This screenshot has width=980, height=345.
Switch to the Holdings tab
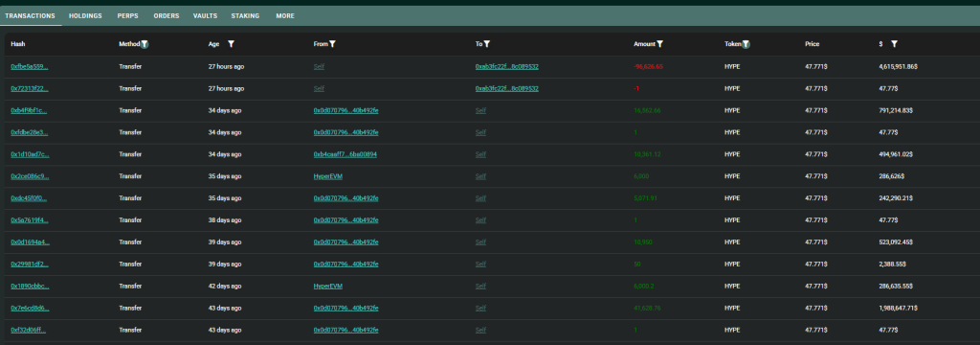click(85, 15)
